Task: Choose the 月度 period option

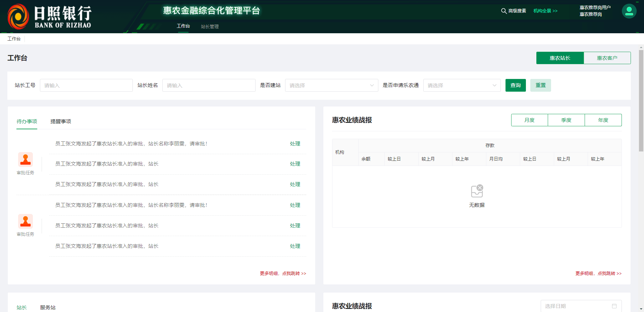Action: click(529, 120)
